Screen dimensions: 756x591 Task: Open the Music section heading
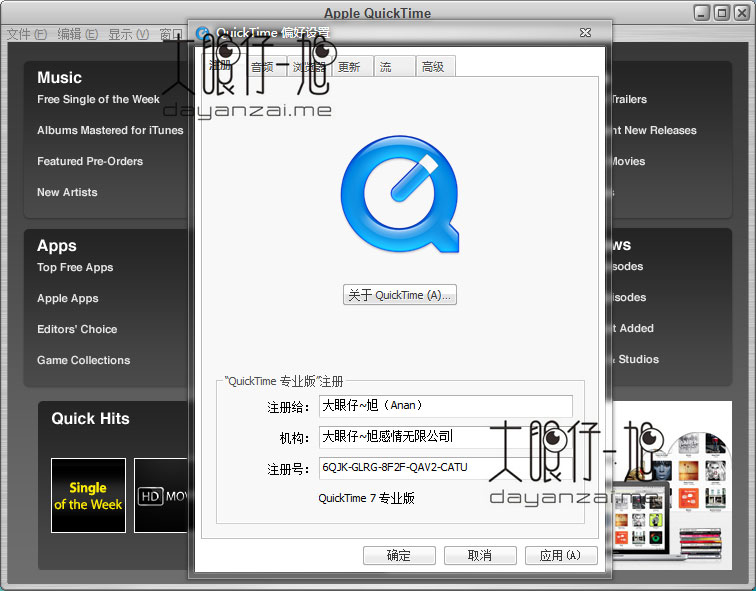[x=59, y=78]
